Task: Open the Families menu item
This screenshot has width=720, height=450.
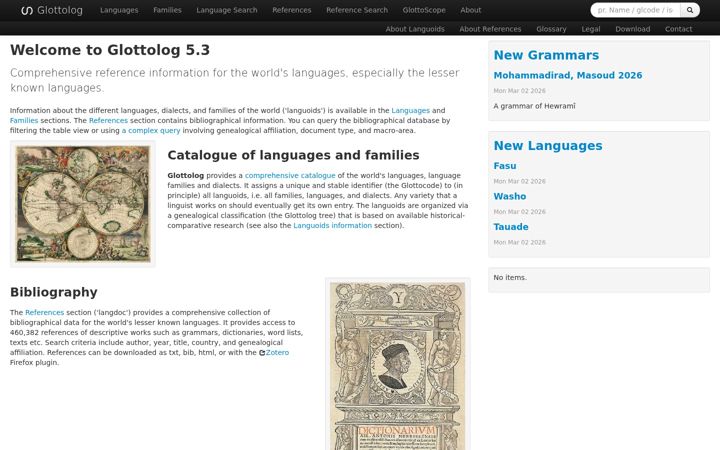Action: [x=167, y=10]
